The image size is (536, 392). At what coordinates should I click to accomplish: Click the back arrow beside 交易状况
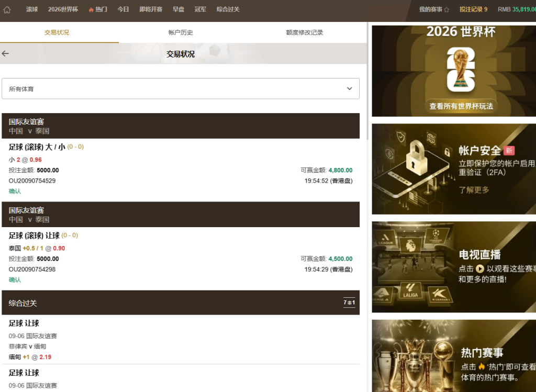point(5,53)
